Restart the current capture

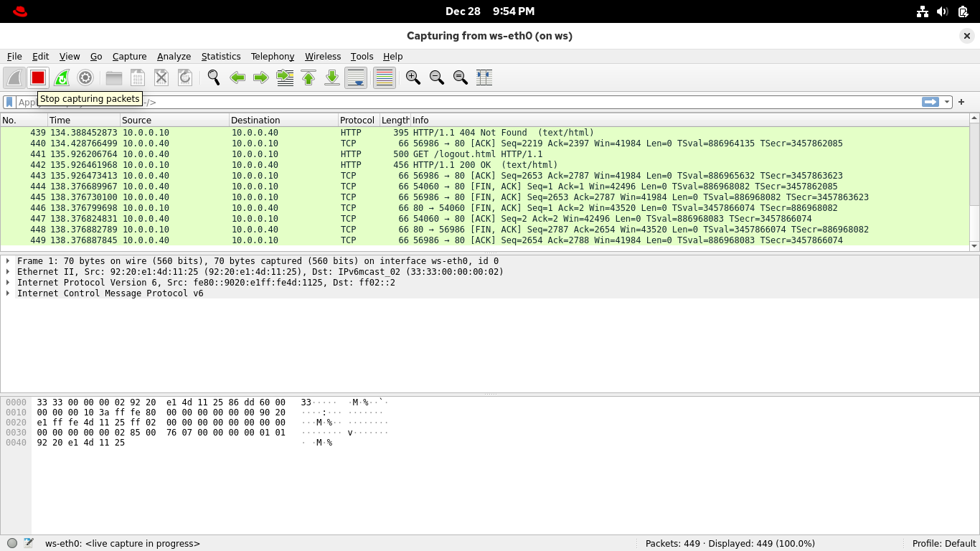click(62, 77)
